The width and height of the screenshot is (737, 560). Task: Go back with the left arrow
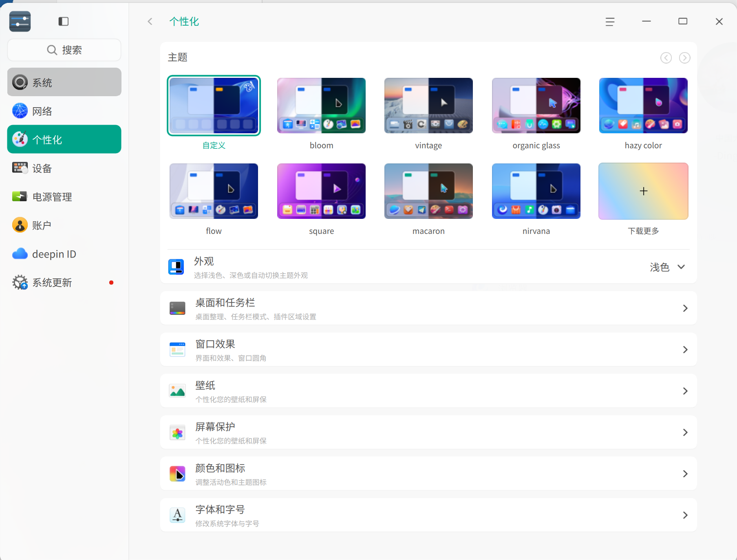pos(150,22)
